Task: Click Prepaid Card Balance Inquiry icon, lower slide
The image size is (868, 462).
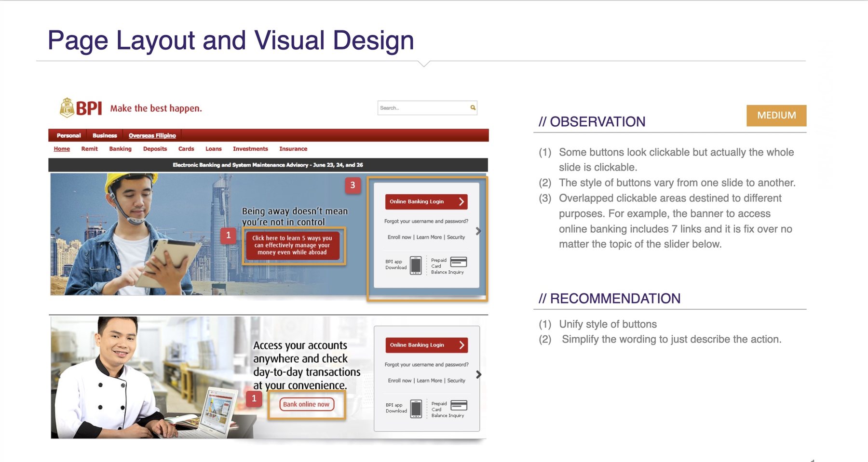Action: coord(459,405)
